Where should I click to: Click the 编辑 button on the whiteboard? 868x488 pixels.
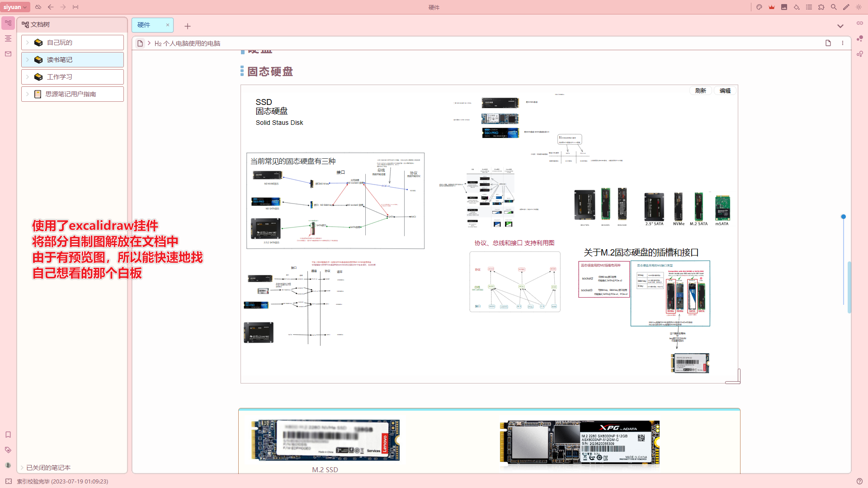coord(725,91)
